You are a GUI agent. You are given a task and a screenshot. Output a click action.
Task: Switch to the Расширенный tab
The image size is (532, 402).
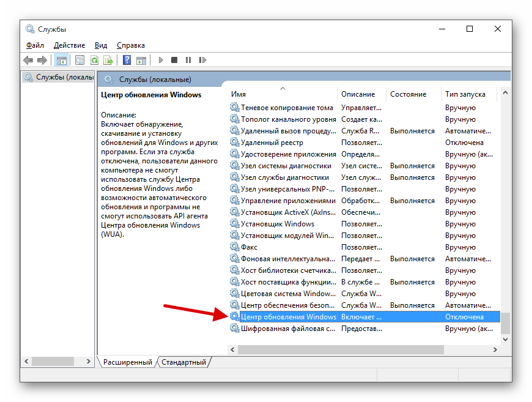pos(127,362)
